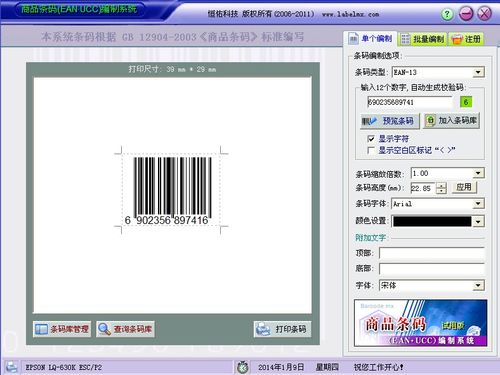The width and height of the screenshot is (500, 375).
Task: Close the application with the X button
Action: pos(484,14)
